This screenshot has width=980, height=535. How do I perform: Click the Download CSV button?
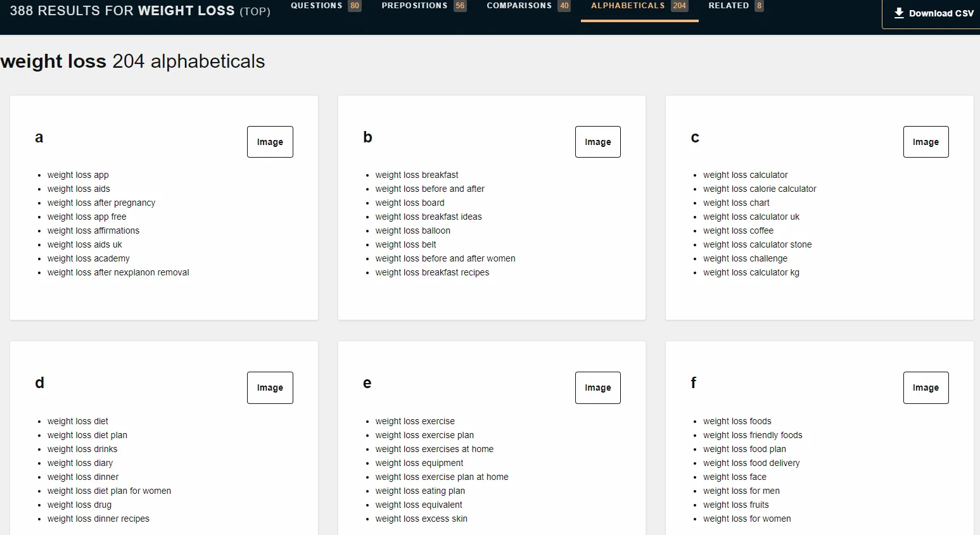[933, 13]
